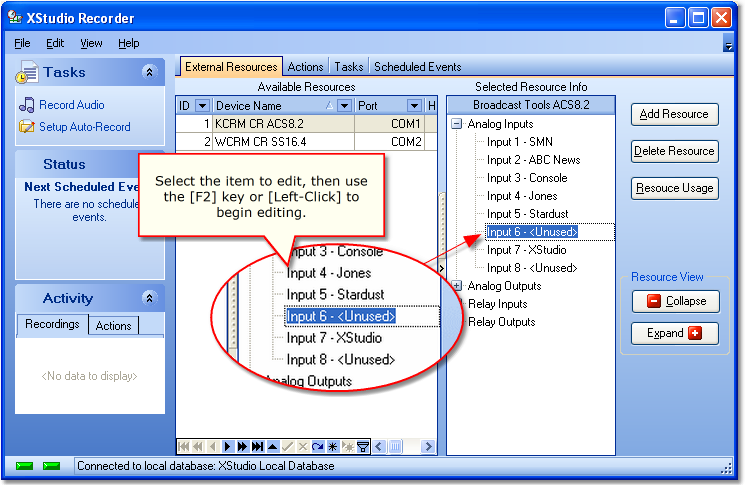Select the Relay Outputs tree item
This screenshot has width=745, height=487.
coord(502,322)
